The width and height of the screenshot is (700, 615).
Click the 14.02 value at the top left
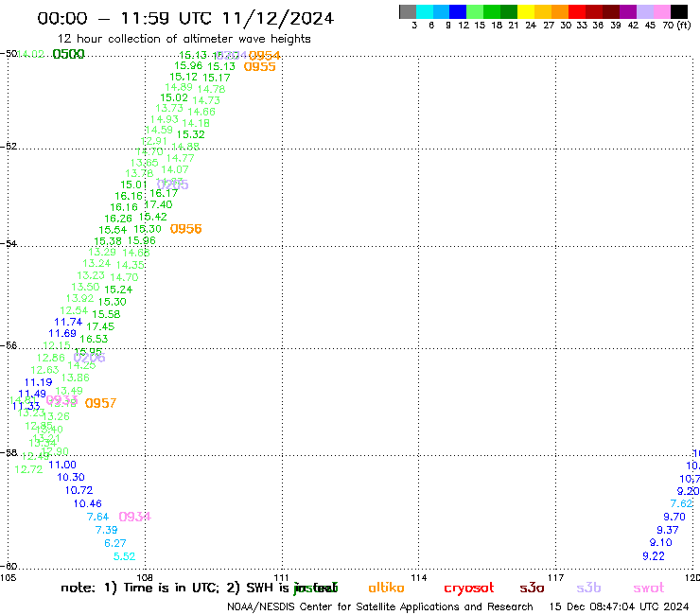point(31,54)
